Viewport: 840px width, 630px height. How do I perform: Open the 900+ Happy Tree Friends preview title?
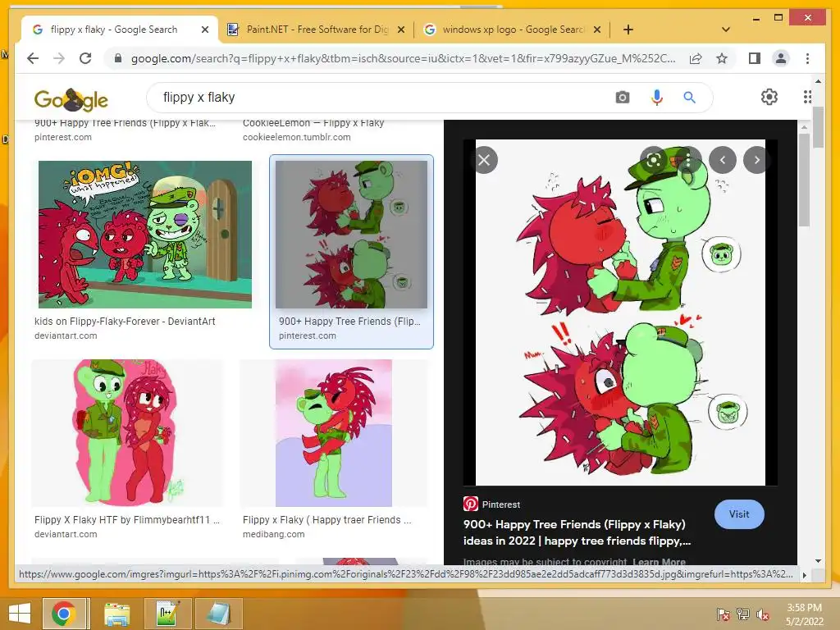click(577, 532)
